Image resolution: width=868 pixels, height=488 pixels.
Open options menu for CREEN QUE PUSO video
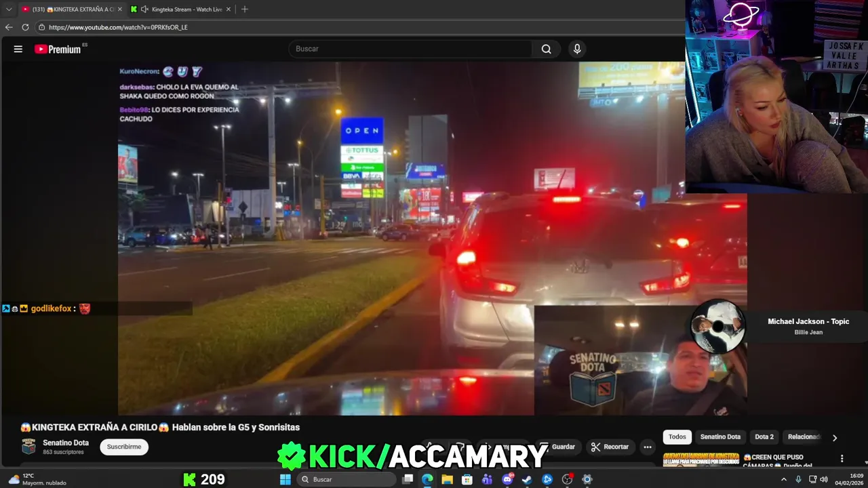[842, 459]
